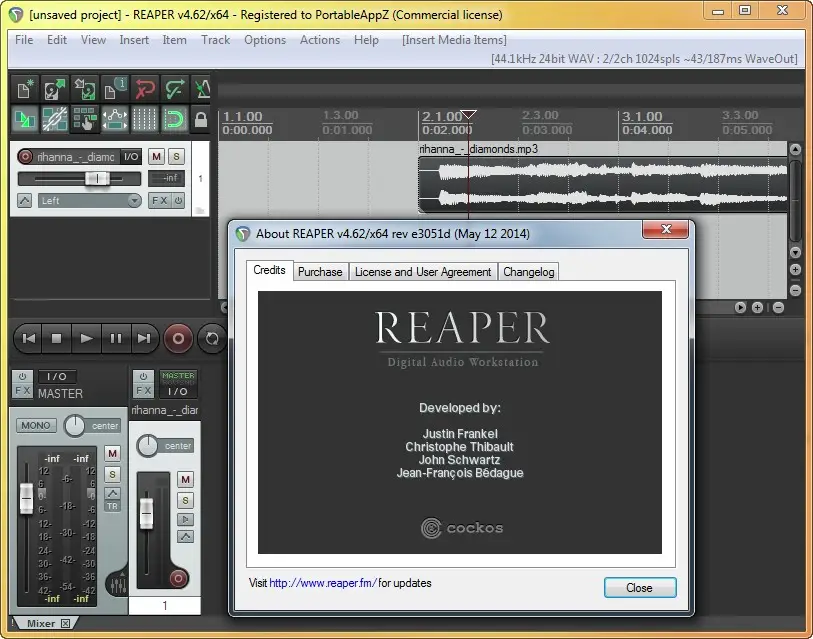Toggle move envelope points with items icon
Image resolution: width=813 pixels, height=639 pixels.
coord(115,119)
